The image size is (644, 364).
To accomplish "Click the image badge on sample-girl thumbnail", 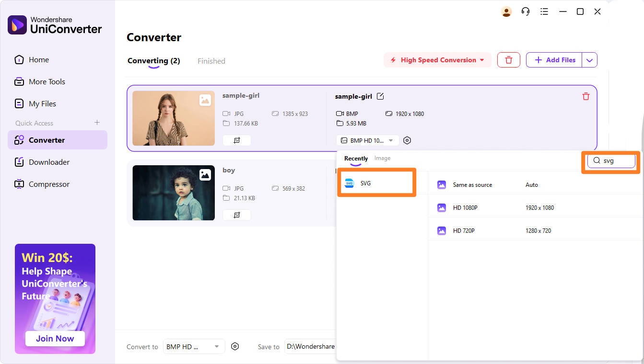I will pos(205,100).
